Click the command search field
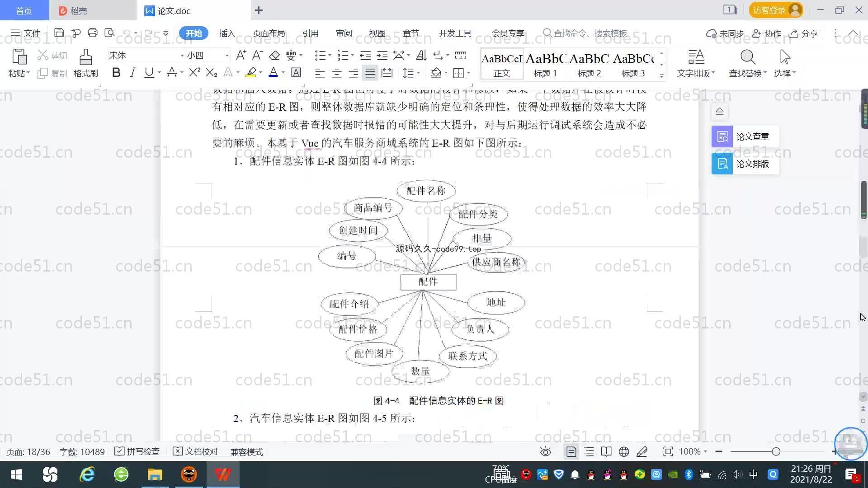The image size is (868, 488). point(585,33)
